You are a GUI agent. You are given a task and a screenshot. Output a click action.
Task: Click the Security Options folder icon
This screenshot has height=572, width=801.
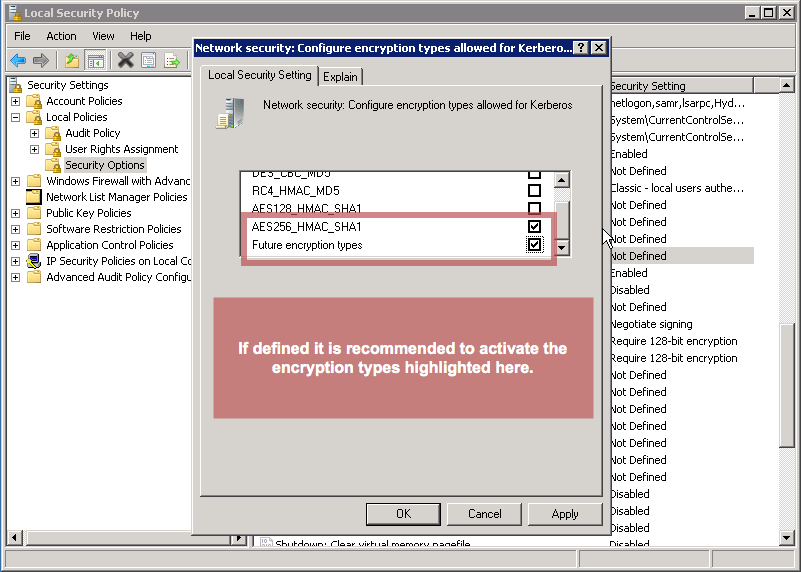coord(53,165)
